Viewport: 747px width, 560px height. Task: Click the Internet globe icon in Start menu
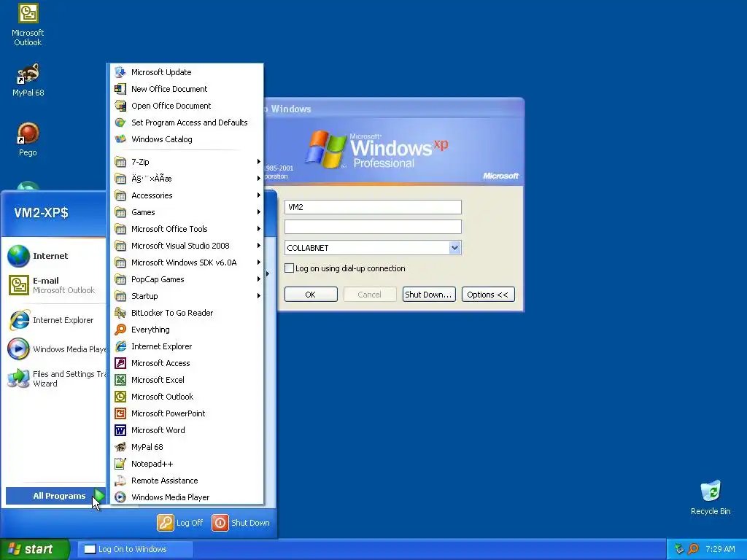coord(18,256)
